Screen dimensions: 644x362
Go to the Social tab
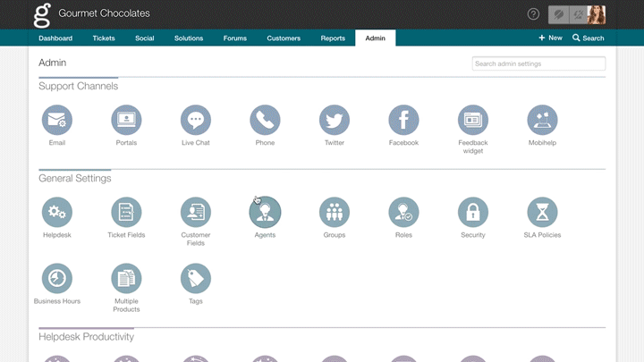[145, 38]
